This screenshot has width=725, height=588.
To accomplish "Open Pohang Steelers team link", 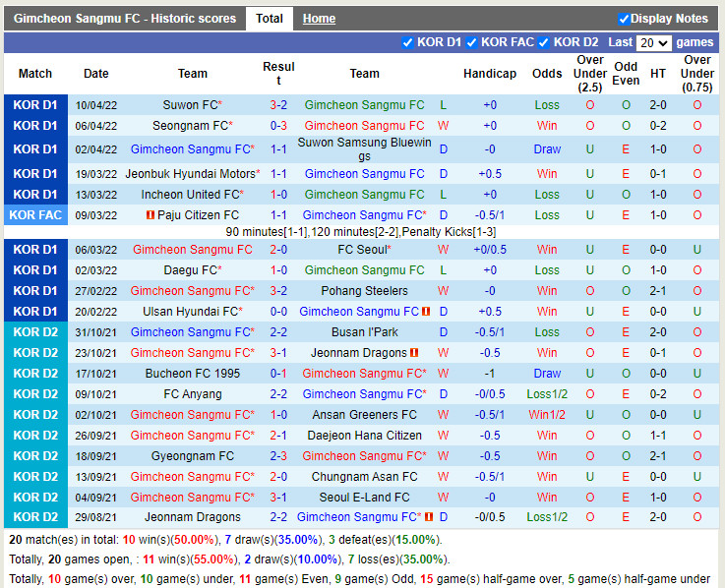I will pos(364,291).
